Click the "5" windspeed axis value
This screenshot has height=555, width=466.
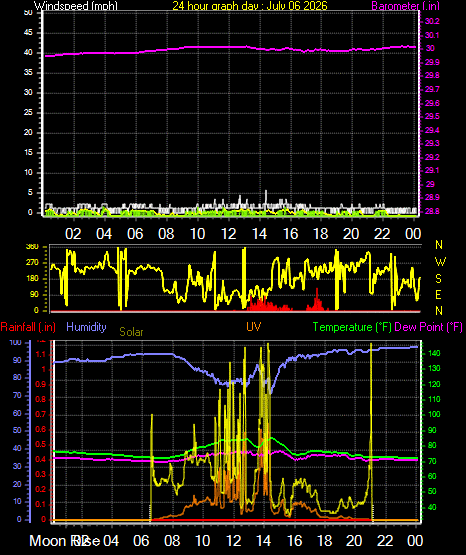(30, 193)
